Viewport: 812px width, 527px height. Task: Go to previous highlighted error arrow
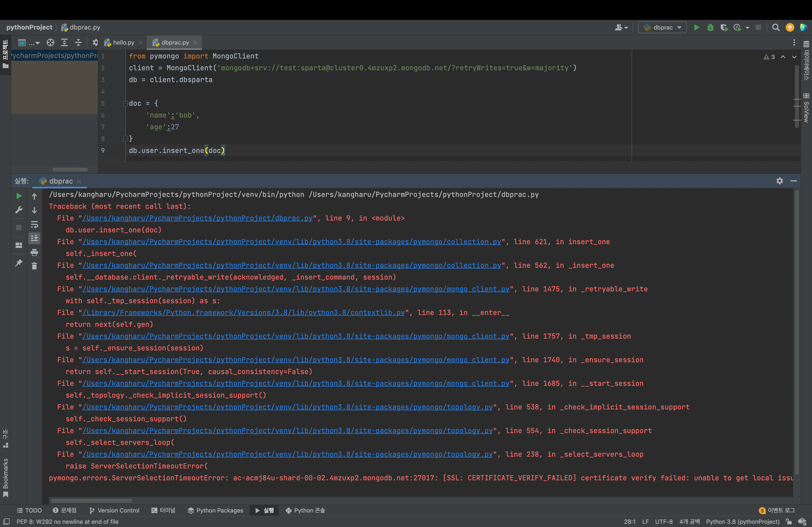pyautogui.click(x=783, y=57)
